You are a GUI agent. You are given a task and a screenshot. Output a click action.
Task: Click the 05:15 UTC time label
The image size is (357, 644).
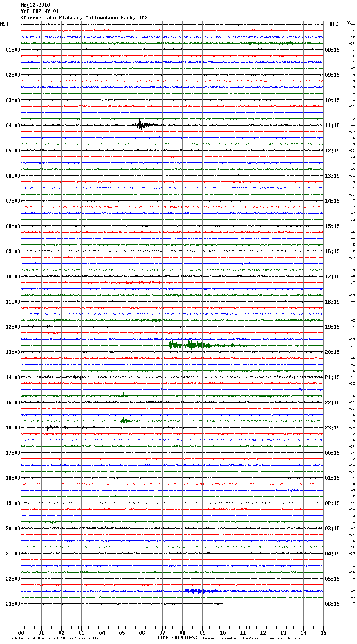pos(332,579)
